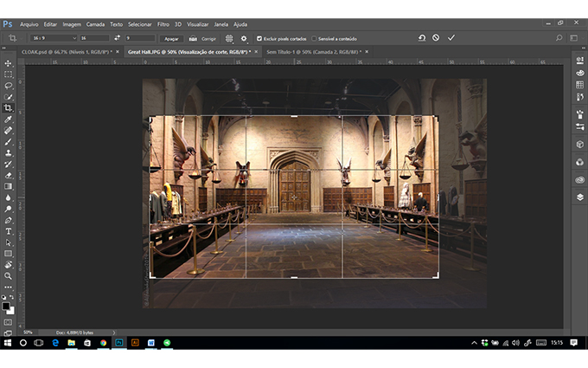Click the Corrigir straighten button

(202, 39)
